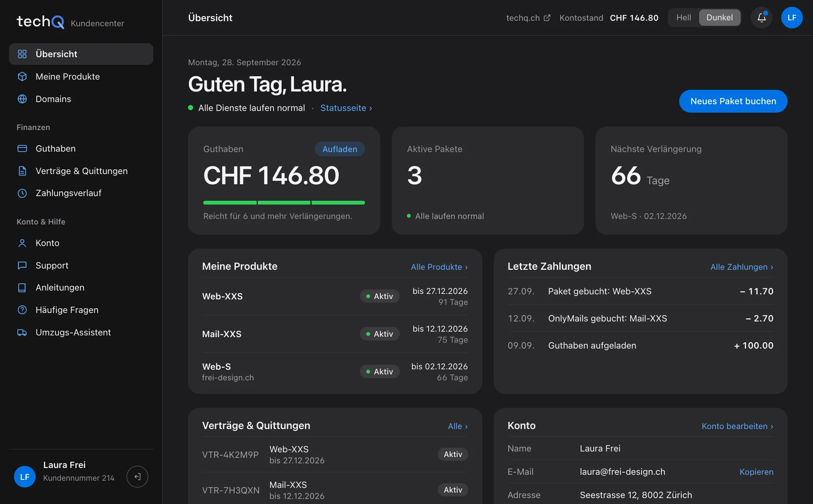Click the Umzugs-Assistent truck icon
This screenshot has height=504, width=813.
click(22, 332)
